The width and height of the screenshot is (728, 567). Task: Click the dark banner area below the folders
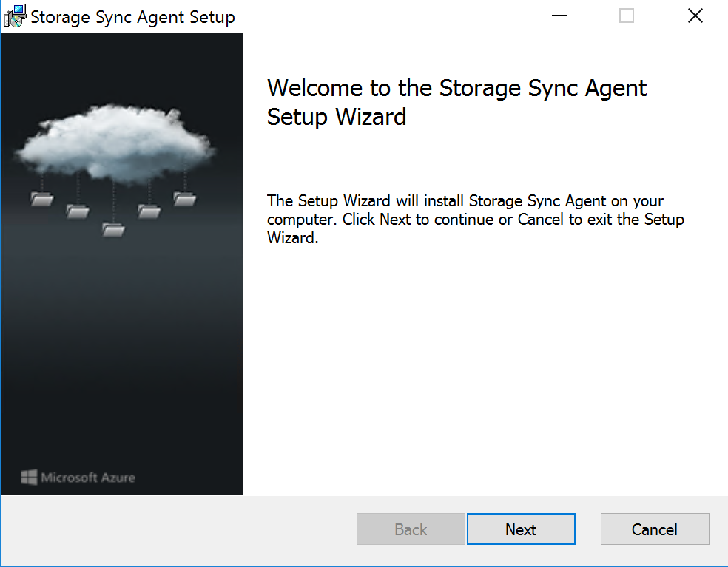coord(122,355)
